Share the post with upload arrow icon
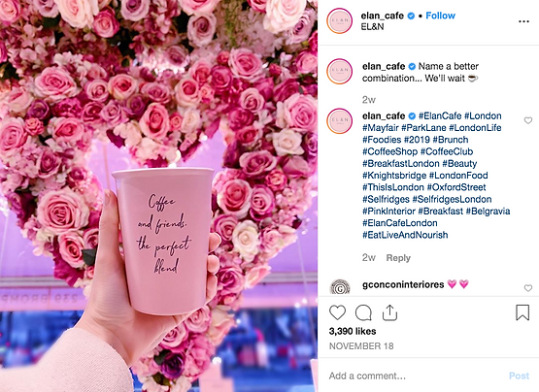 [389, 312]
